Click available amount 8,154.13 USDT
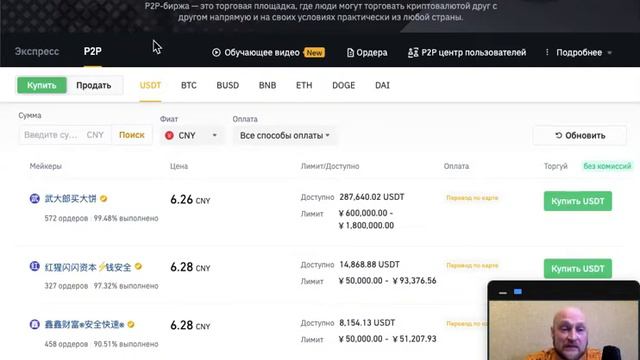 367,323
